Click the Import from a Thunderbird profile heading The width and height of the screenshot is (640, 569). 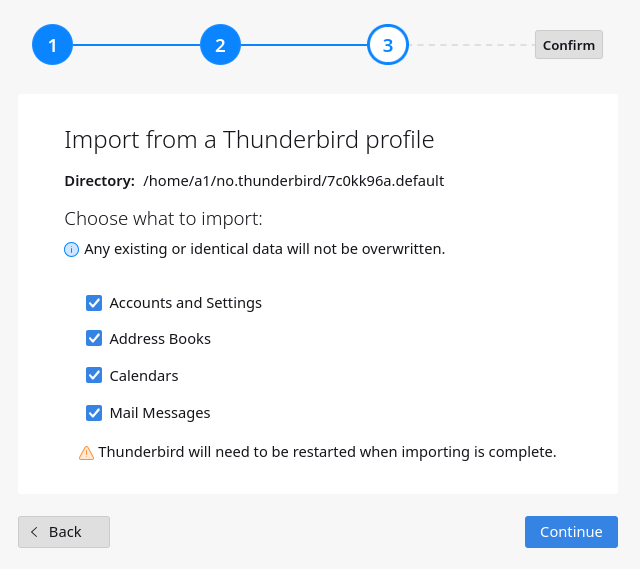pos(249,140)
